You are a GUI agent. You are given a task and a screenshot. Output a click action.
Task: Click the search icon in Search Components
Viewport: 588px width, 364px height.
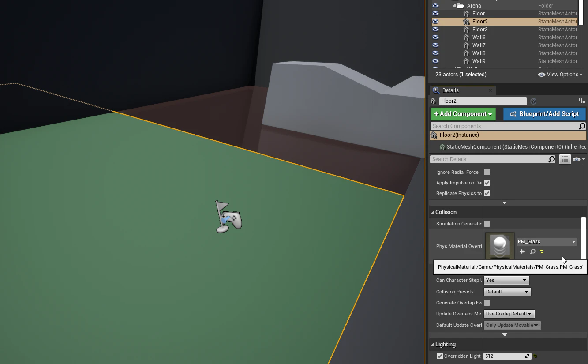tap(582, 126)
